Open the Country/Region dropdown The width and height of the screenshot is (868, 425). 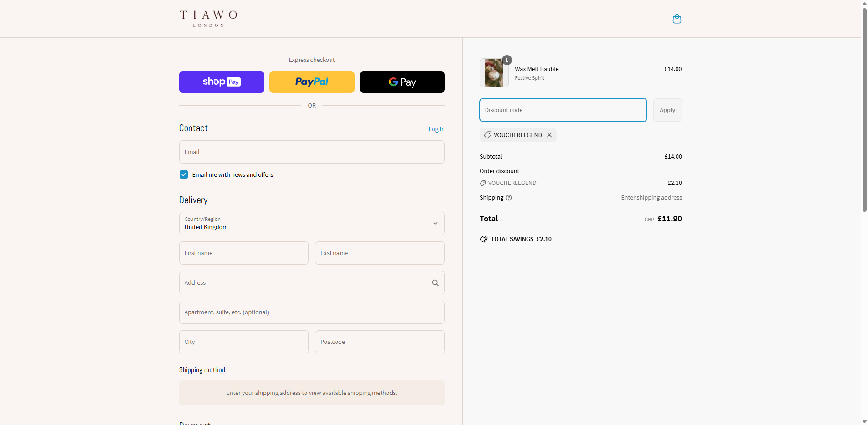(312, 223)
